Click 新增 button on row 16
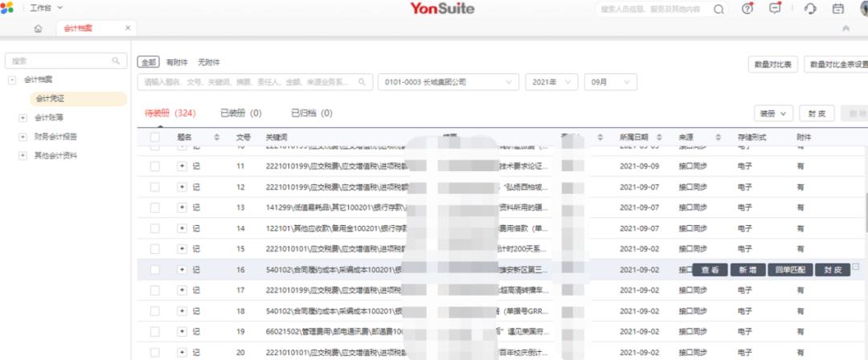This screenshot has width=868, height=360. 748,270
